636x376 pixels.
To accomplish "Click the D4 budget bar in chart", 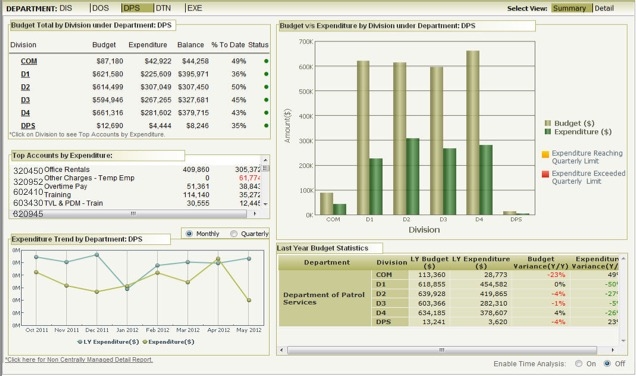I will point(473,133).
